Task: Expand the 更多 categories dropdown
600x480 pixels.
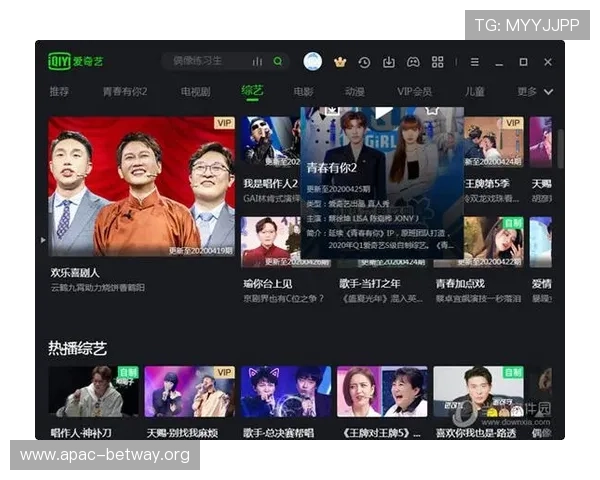Action: [535, 91]
